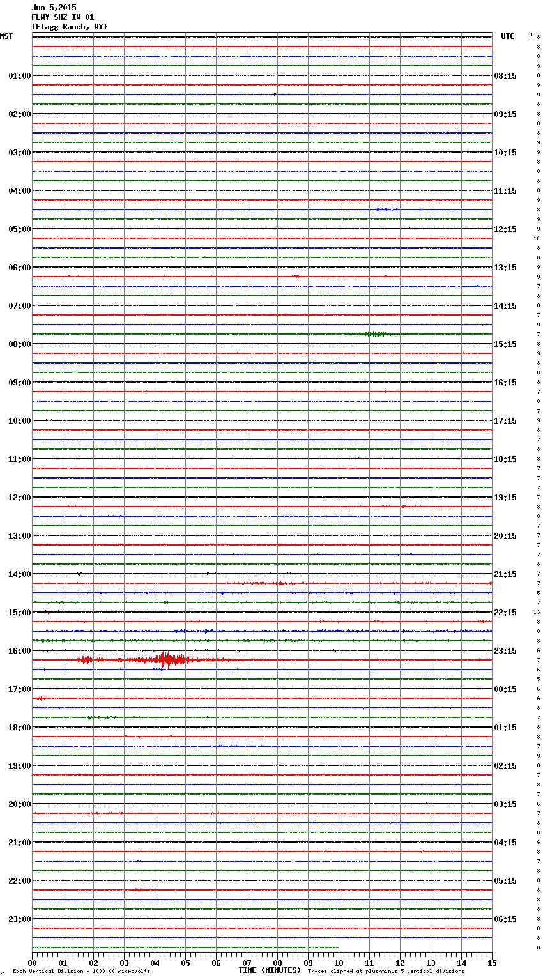This screenshot has height=980, width=543.
Task: Click the 14:00 MST time label
Action: tap(20, 574)
